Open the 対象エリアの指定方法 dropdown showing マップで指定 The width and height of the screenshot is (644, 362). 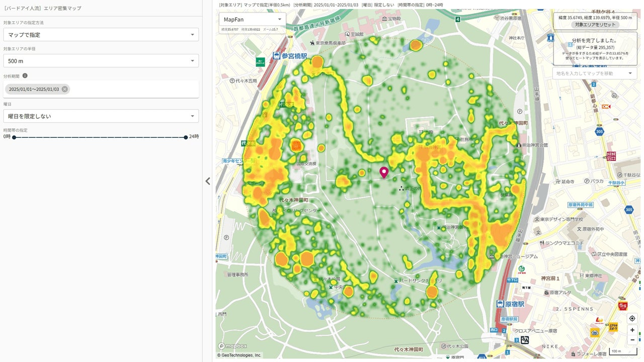[101, 35]
